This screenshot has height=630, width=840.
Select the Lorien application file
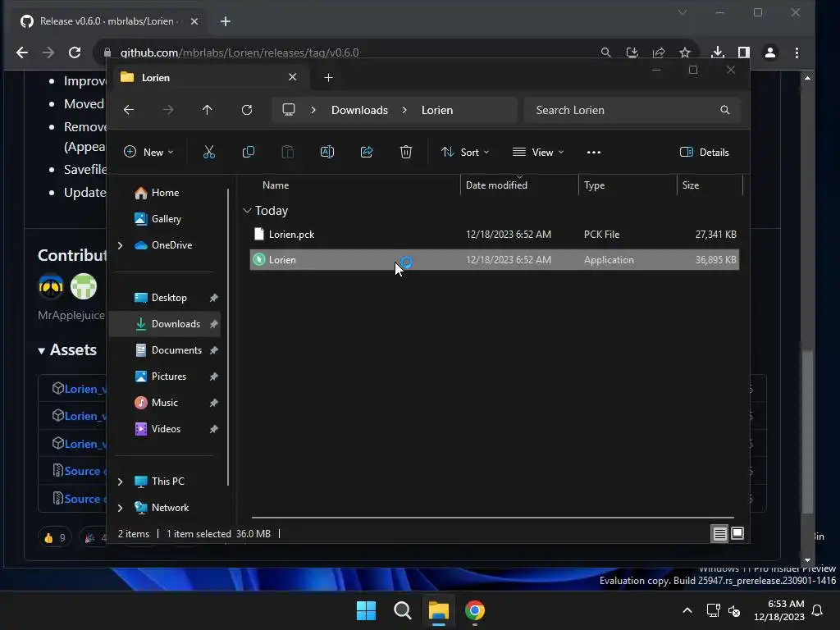tap(495, 260)
